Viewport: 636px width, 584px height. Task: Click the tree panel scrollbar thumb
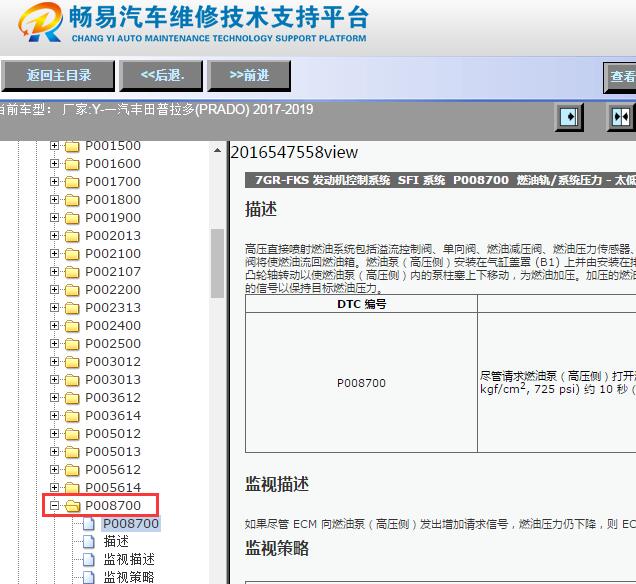217,264
